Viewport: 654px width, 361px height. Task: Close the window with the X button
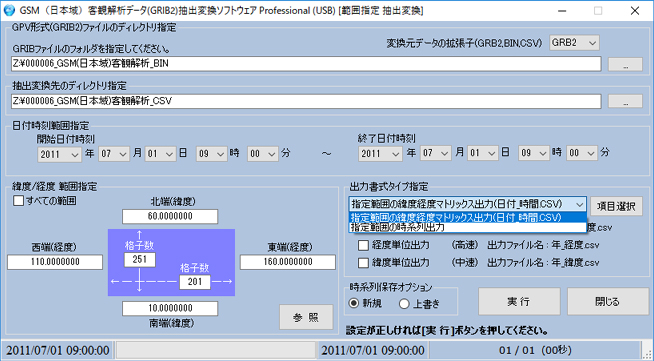point(635,10)
